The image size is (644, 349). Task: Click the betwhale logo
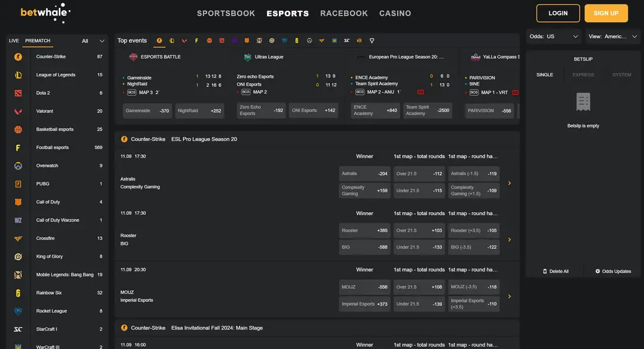pos(45,13)
